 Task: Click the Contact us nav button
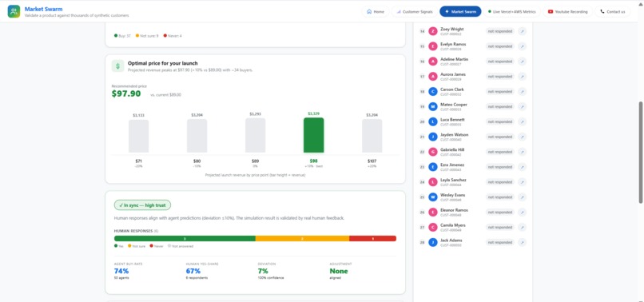[x=612, y=11]
